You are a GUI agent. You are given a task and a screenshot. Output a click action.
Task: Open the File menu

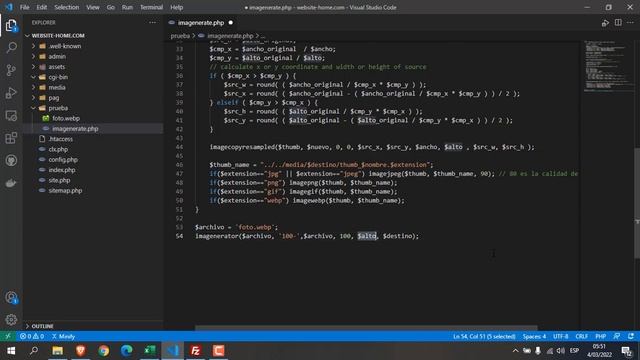[x=24, y=7]
